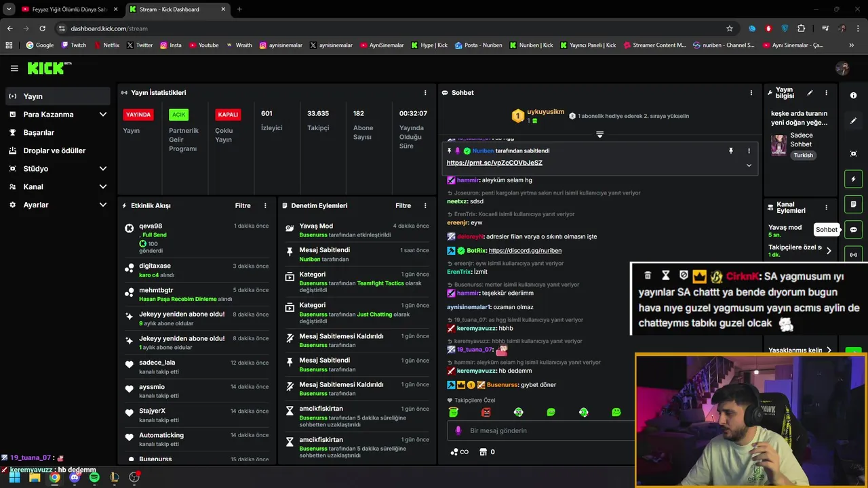Reload the page
Viewport: 868px width, 488px height.
click(x=42, y=28)
